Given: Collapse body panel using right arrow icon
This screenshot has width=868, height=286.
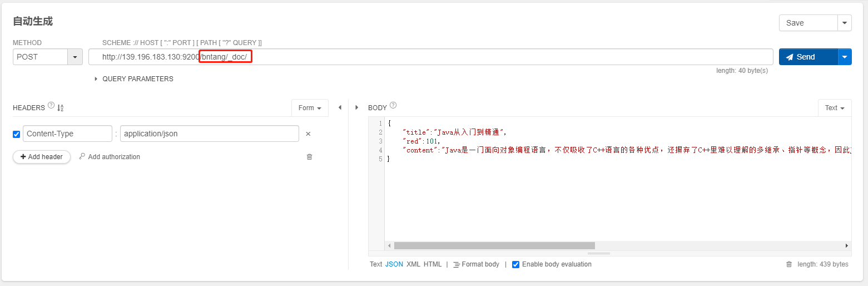Looking at the screenshot, I should (x=356, y=107).
